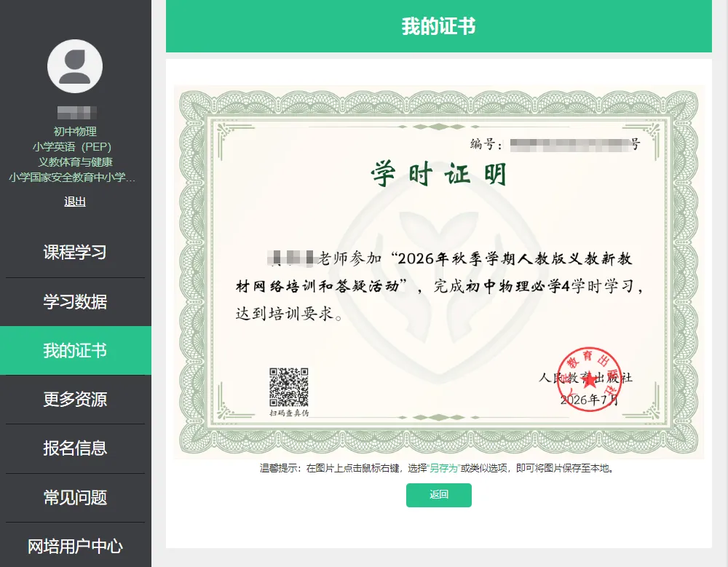Click the user avatar icon
The image size is (728, 567).
75,66
